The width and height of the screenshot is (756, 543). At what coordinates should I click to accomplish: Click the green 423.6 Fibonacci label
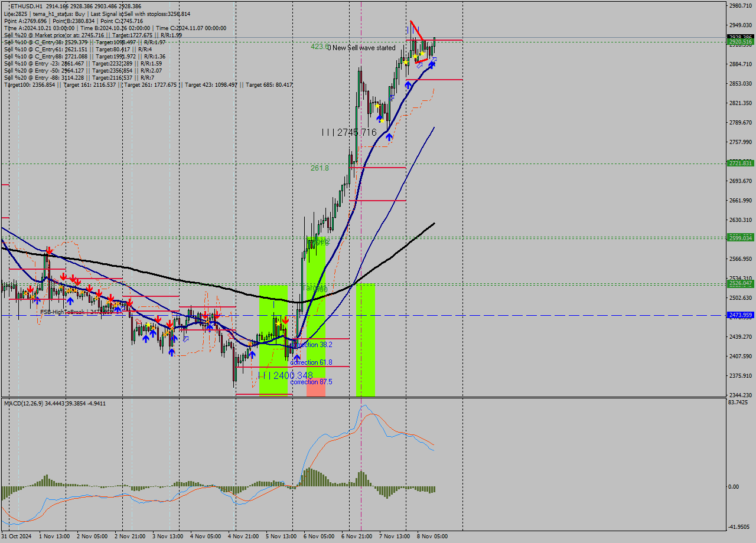pos(320,46)
